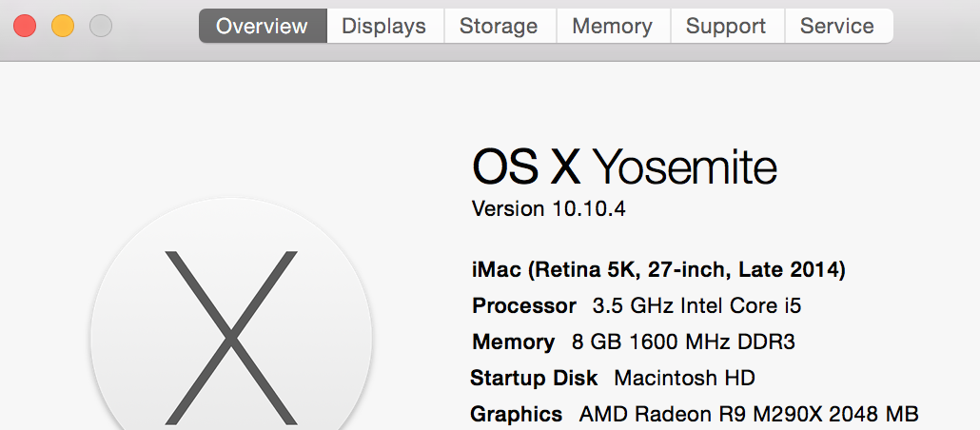View the Service tab
This screenshot has width=980, height=430.
(837, 27)
